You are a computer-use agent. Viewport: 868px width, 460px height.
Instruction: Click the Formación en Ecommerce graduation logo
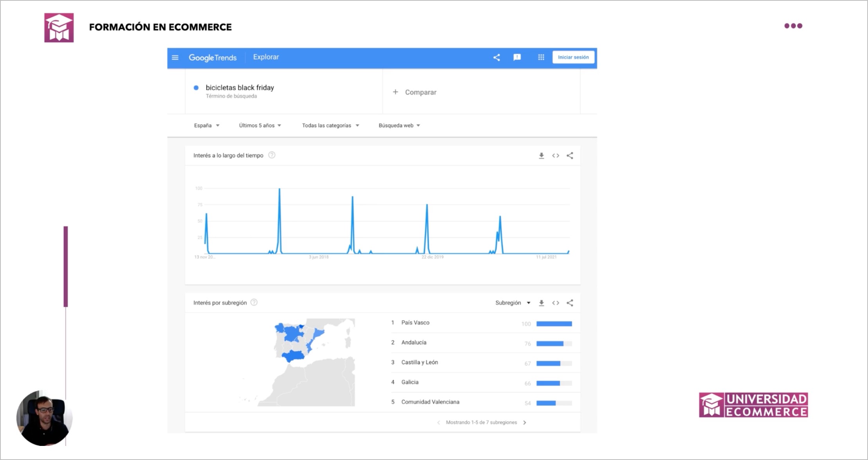pos(59,27)
